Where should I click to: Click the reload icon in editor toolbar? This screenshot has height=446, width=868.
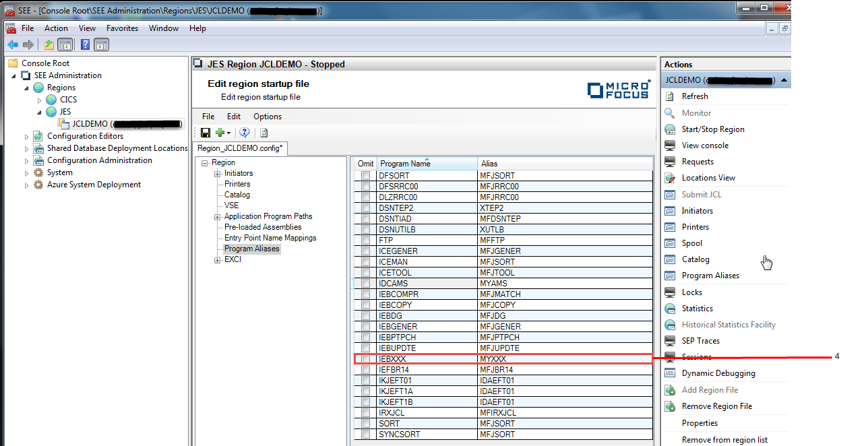pos(263,133)
